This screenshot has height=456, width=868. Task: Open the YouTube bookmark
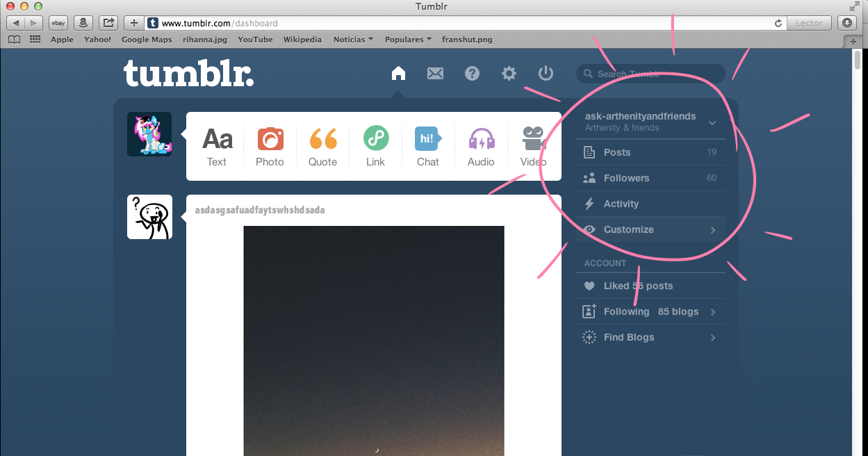[x=255, y=40]
